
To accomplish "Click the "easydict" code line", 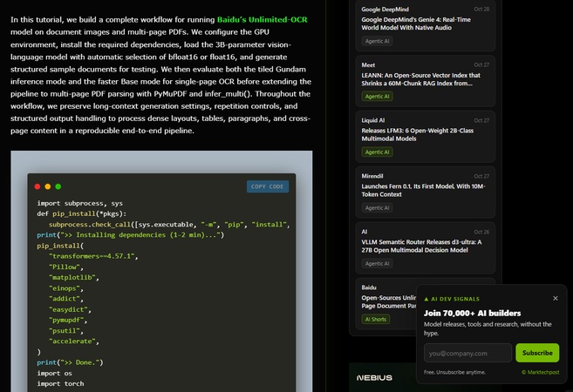I will pyautogui.click(x=70, y=309).
